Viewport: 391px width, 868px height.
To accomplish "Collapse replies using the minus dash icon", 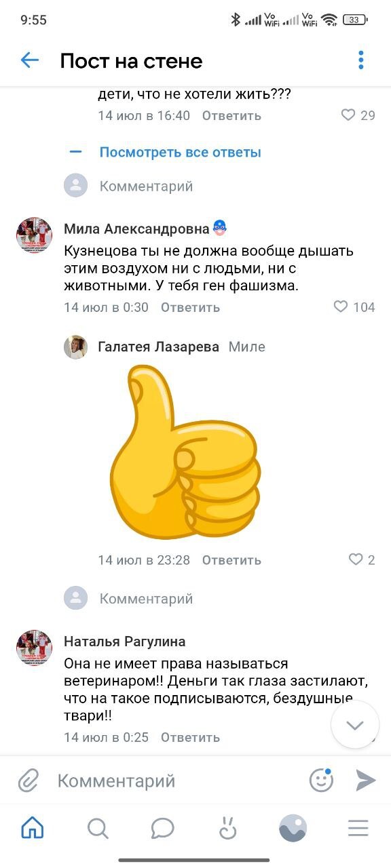I will click(x=75, y=152).
